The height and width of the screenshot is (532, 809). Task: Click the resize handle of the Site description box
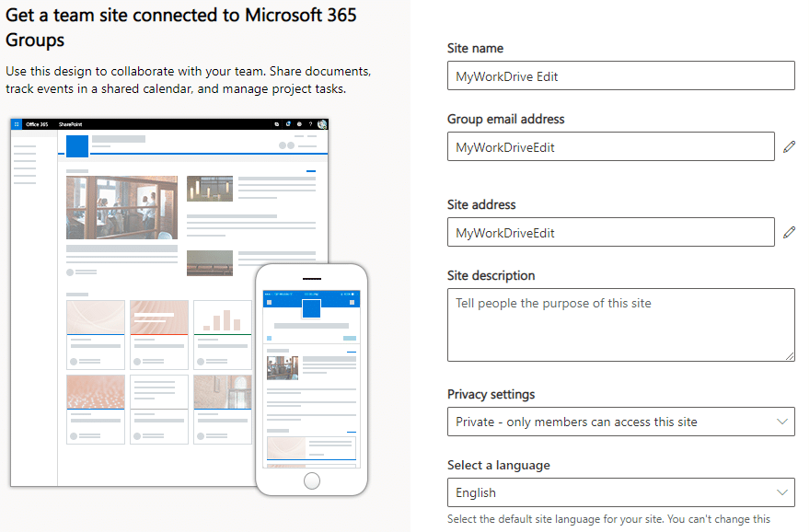pyautogui.click(x=790, y=355)
